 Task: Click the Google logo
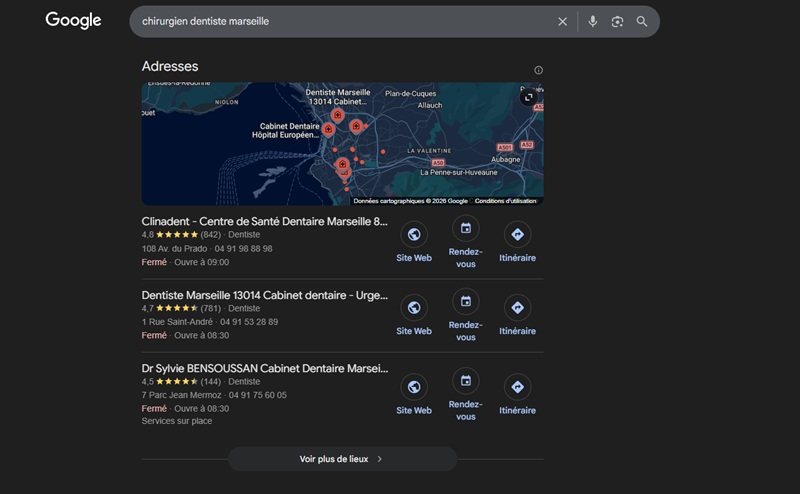(73, 21)
